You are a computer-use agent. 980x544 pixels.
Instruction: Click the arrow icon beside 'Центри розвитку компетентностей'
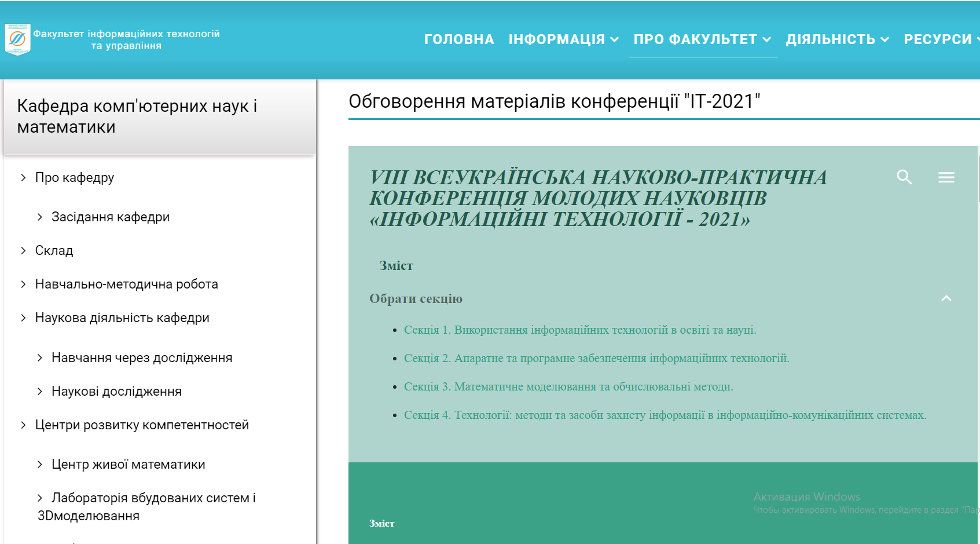[x=23, y=425]
